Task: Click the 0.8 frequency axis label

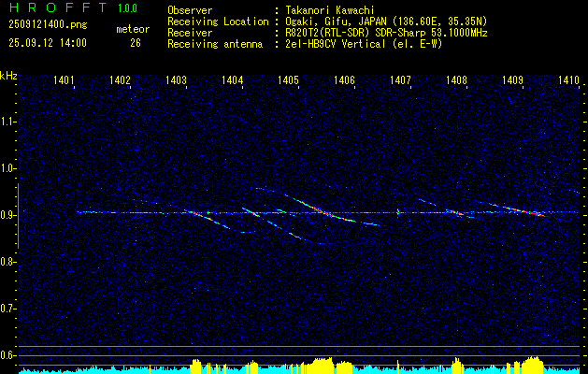Action: click(x=7, y=262)
